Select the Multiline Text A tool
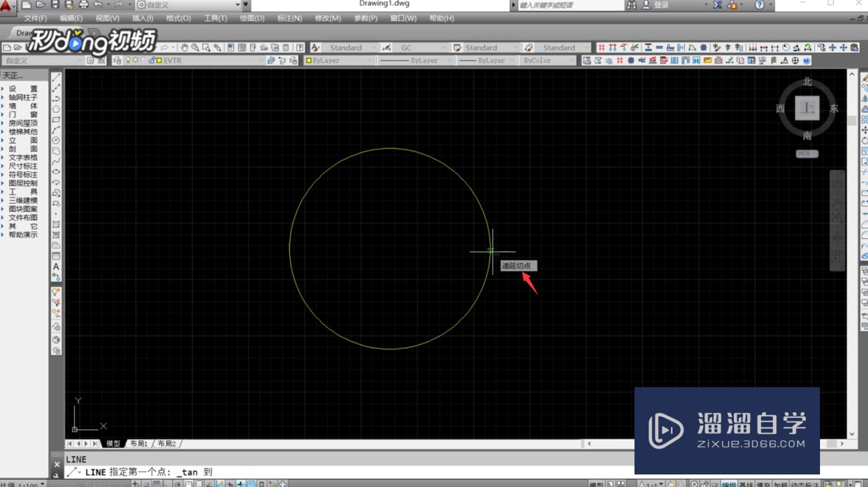Image resolution: width=868 pixels, height=487 pixels. tap(56, 267)
